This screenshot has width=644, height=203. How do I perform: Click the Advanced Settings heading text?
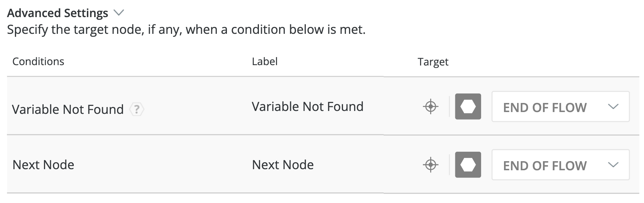pyautogui.click(x=57, y=13)
